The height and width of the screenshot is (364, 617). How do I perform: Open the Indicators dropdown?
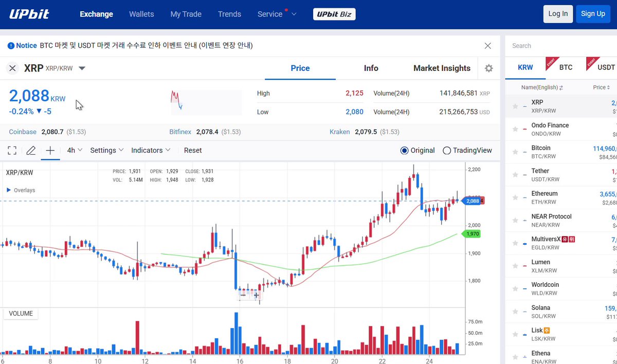(151, 150)
